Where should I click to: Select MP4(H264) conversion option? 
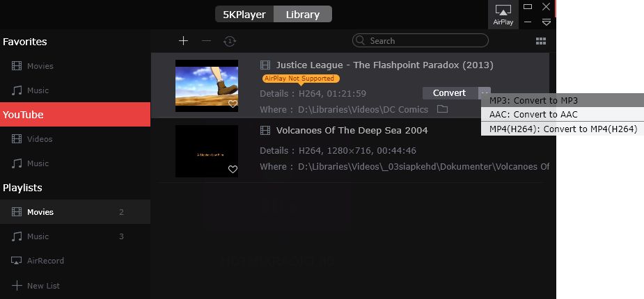562,129
